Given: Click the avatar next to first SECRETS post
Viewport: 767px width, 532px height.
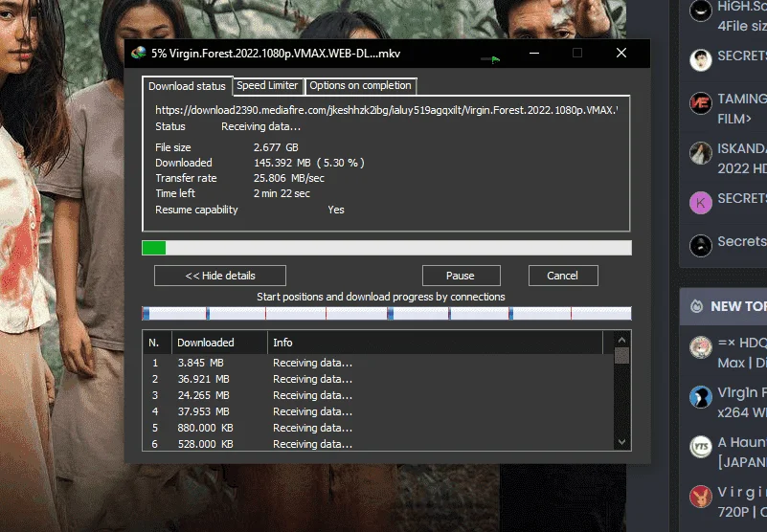Looking at the screenshot, I should [x=701, y=60].
